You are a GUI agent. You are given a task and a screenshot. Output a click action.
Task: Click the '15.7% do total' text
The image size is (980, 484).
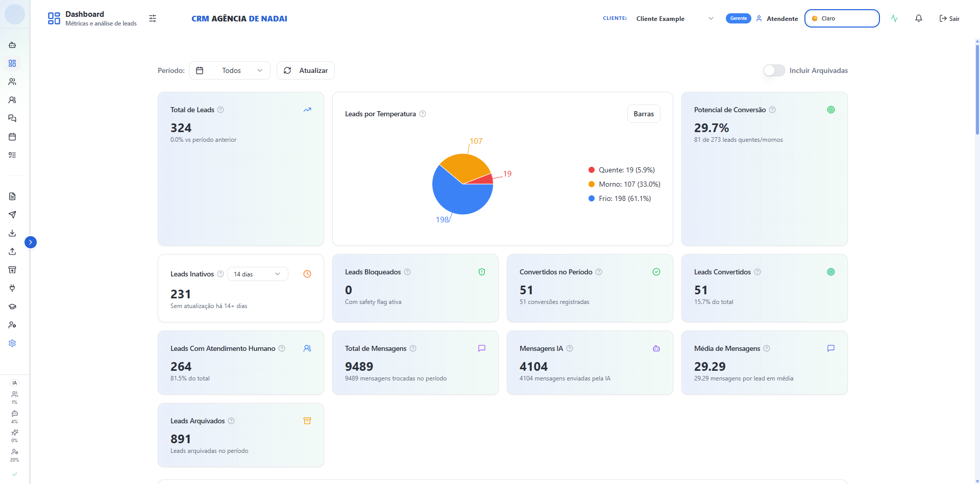(714, 302)
